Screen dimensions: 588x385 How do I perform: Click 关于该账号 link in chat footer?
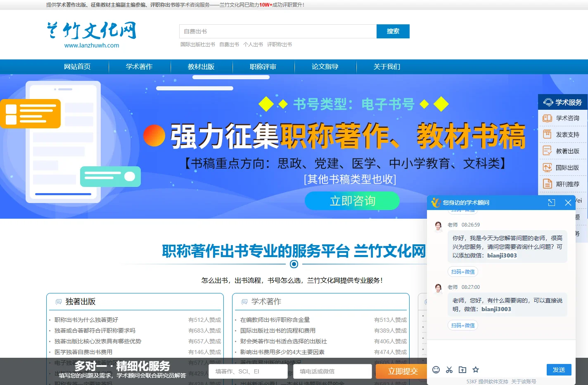[524, 382]
